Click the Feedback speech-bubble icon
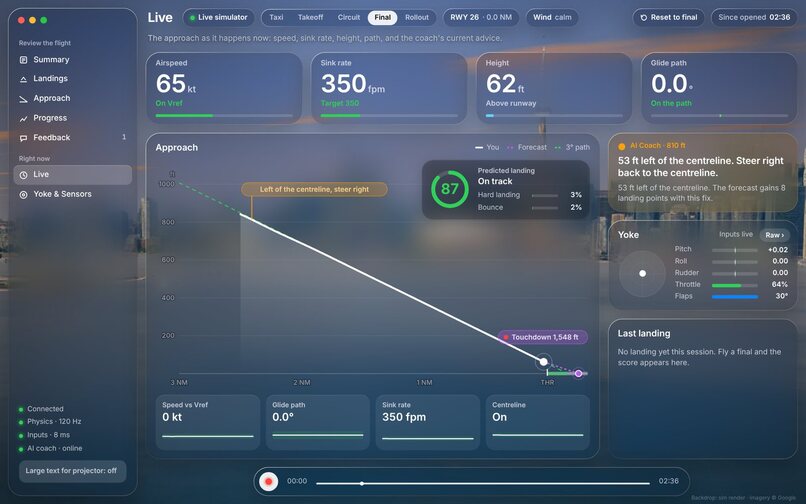This screenshot has width=806, height=504. [23, 138]
